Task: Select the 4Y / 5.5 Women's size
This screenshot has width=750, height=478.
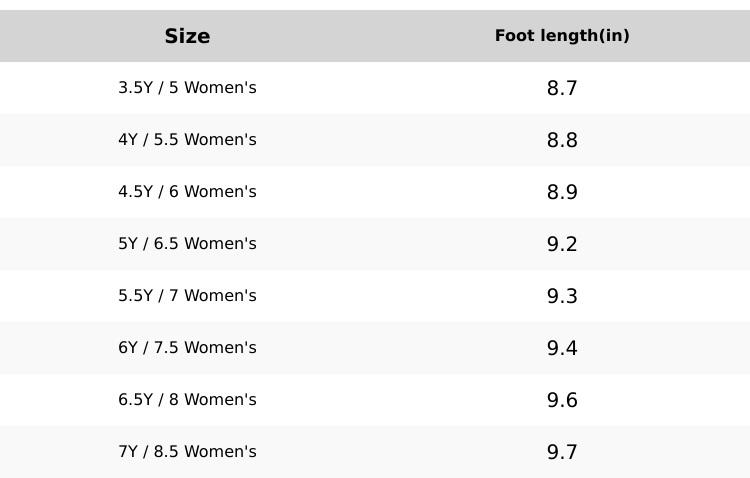Action: [187, 140]
